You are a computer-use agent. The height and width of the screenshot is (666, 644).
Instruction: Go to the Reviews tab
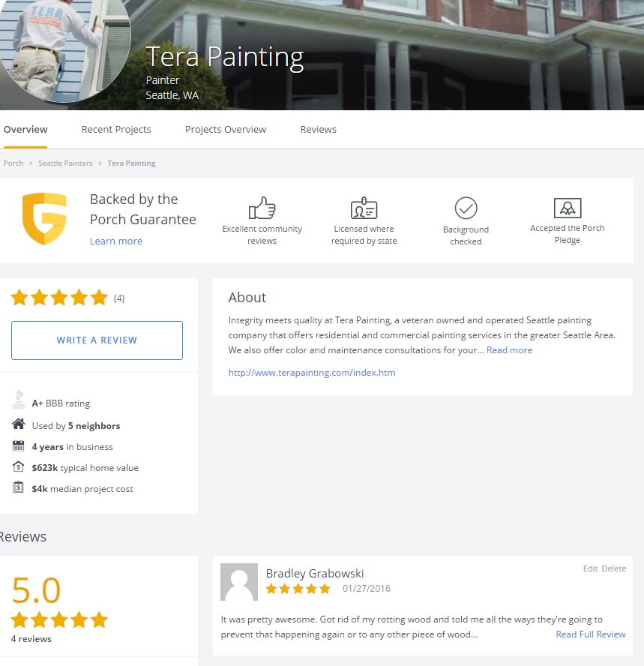[319, 130]
